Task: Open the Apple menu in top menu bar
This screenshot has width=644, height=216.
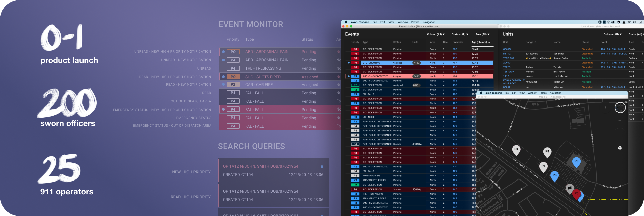Action: [x=345, y=22]
